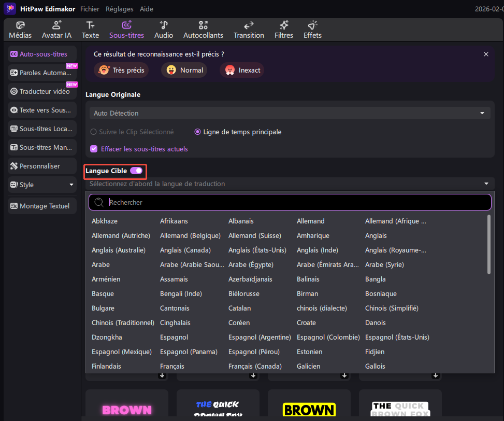Open the Autocollants stickers panel
This screenshot has width=504, height=421.
point(203,25)
